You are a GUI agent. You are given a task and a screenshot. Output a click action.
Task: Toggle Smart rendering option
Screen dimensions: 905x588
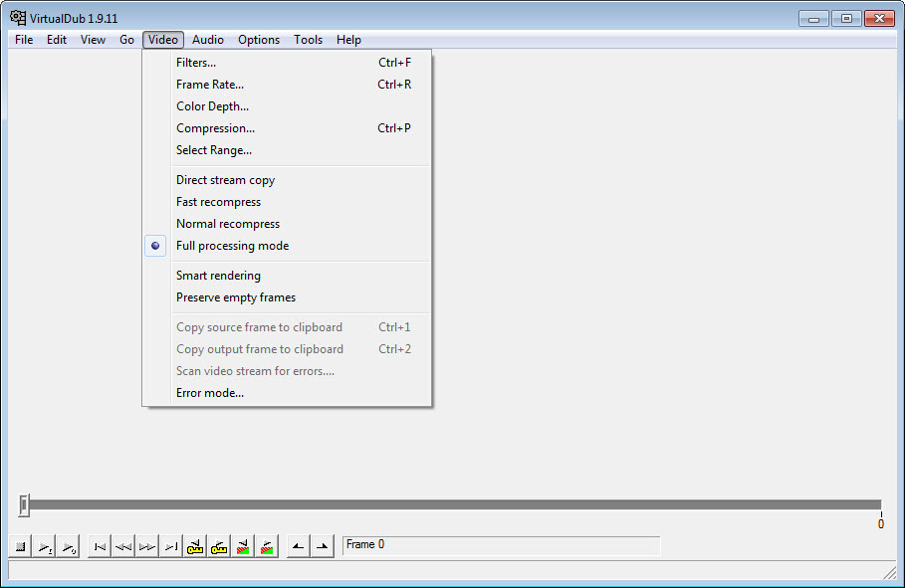click(287, 276)
